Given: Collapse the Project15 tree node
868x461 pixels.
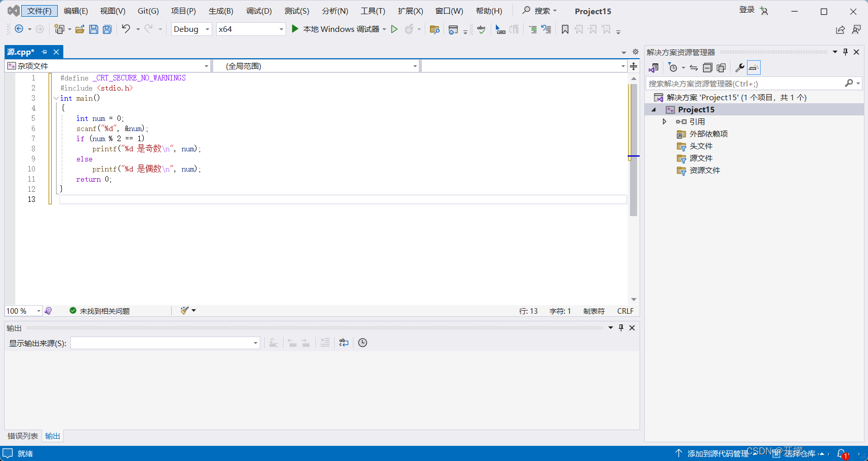Looking at the screenshot, I should click(x=653, y=110).
